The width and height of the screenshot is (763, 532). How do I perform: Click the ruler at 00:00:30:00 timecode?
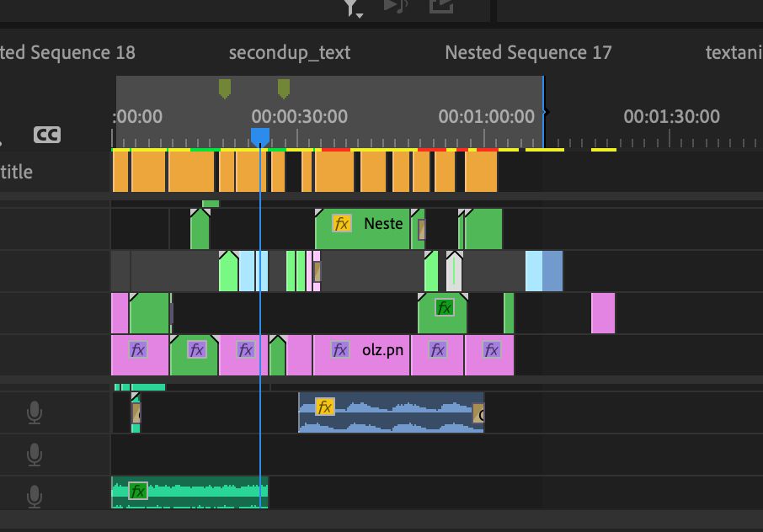click(299, 117)
